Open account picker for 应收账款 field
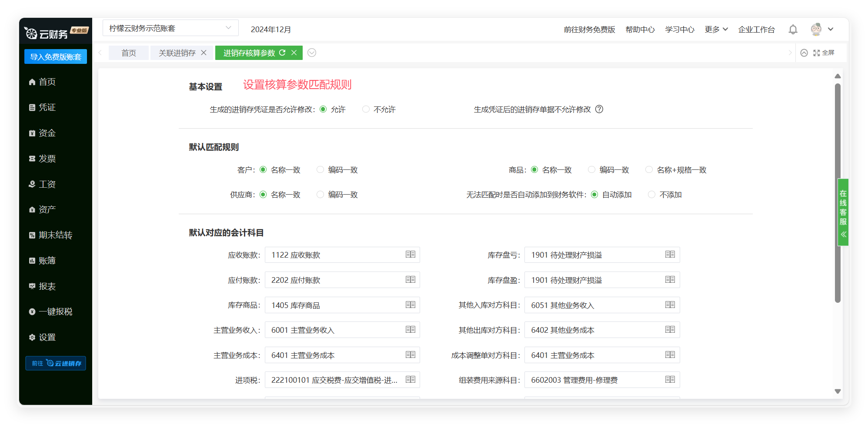This screenshot has height=424, width=868. [410, 255]
